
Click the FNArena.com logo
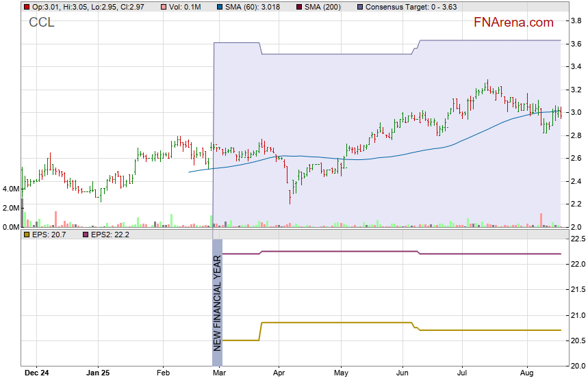513,23
